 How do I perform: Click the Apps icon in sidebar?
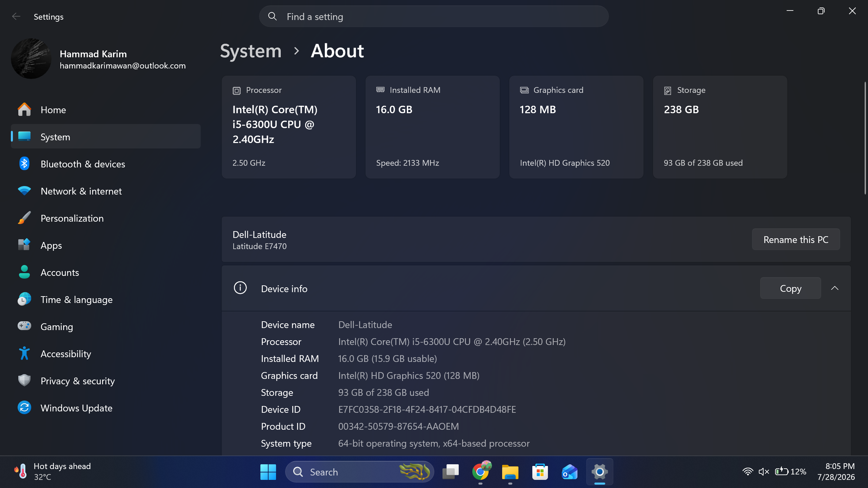pyautogui.click(x=24, y=245)
